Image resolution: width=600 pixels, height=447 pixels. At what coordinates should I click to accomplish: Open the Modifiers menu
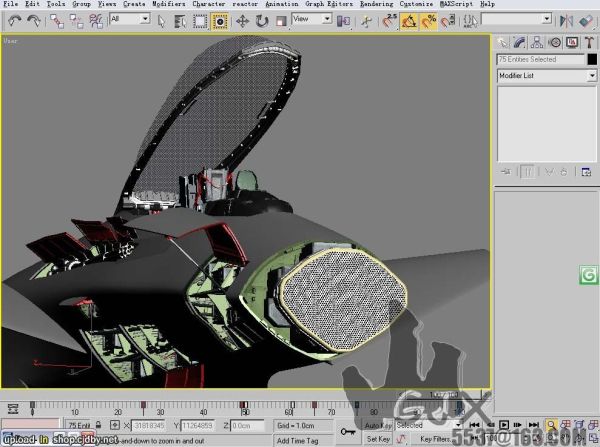(x=169, y=4)
